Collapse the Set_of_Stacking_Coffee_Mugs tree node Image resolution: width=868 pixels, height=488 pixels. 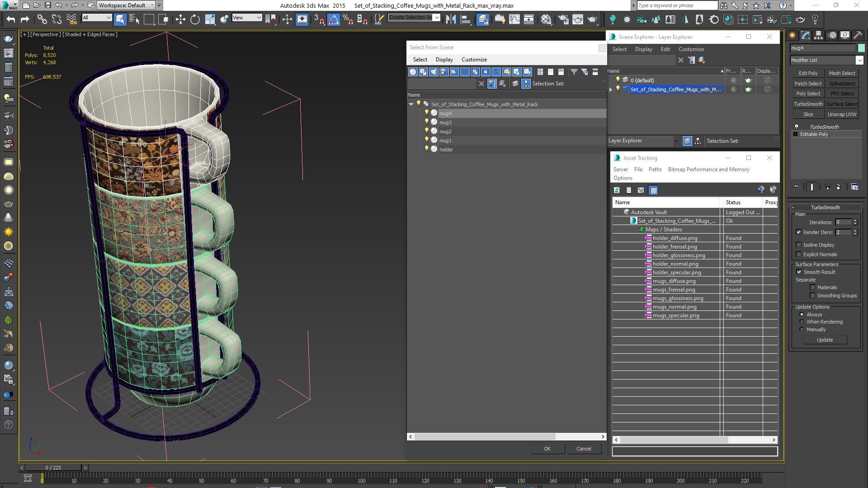point(411,104)
